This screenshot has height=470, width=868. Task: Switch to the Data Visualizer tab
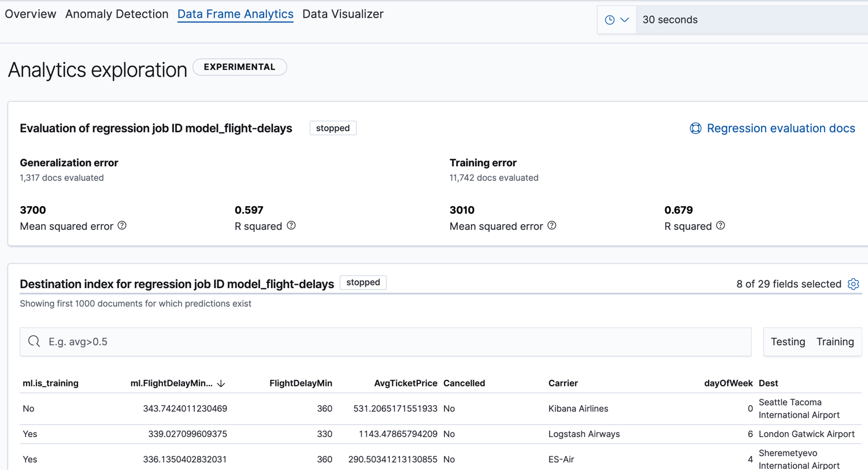point(343,14)
